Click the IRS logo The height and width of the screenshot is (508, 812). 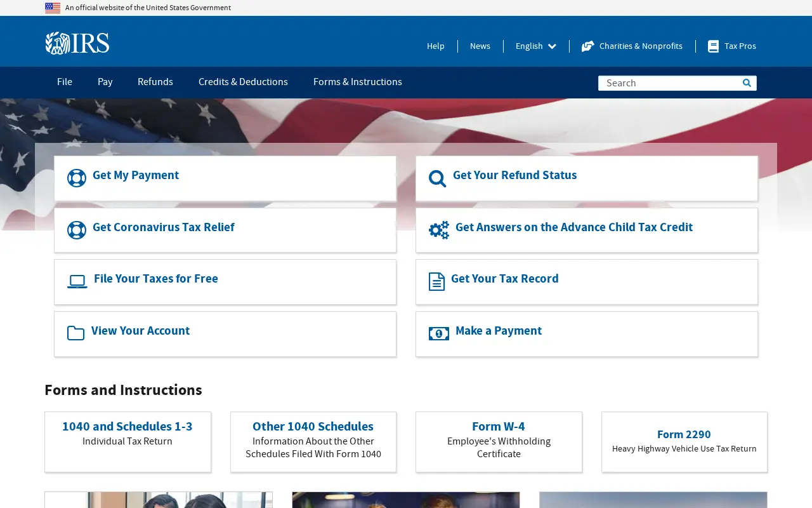[77, 43]
